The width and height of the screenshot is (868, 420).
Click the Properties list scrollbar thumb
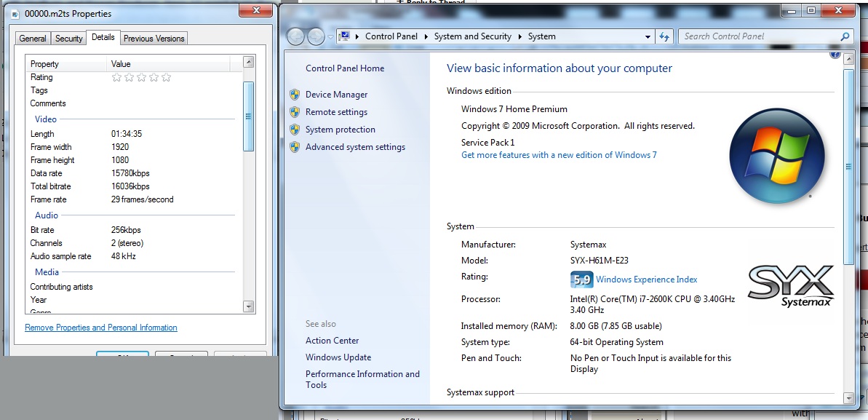point(248,116)
